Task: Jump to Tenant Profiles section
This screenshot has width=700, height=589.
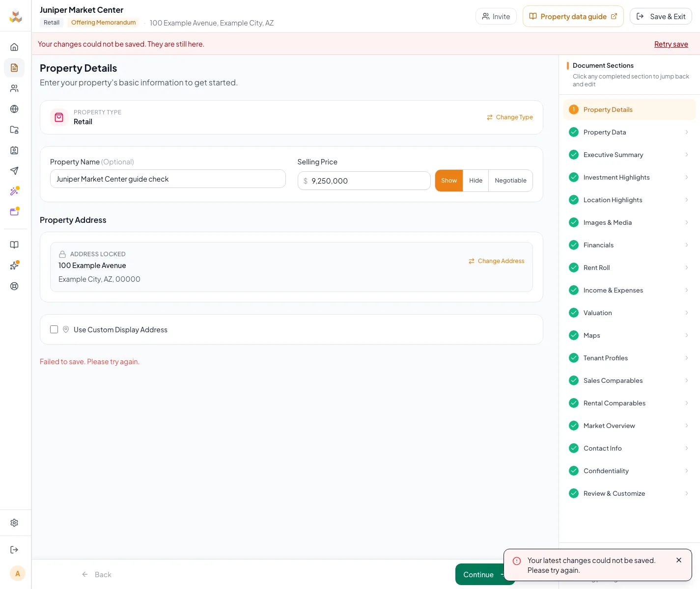Action: click(x=629, y=358)
